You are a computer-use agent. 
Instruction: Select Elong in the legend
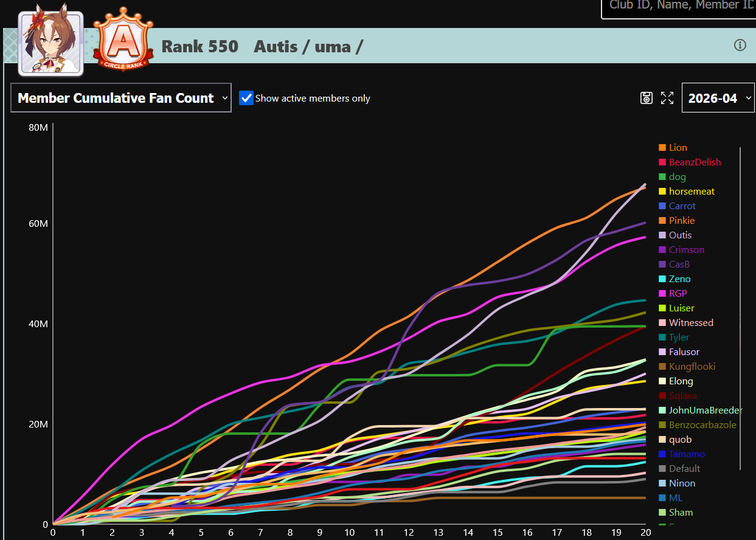click(676, 381)
